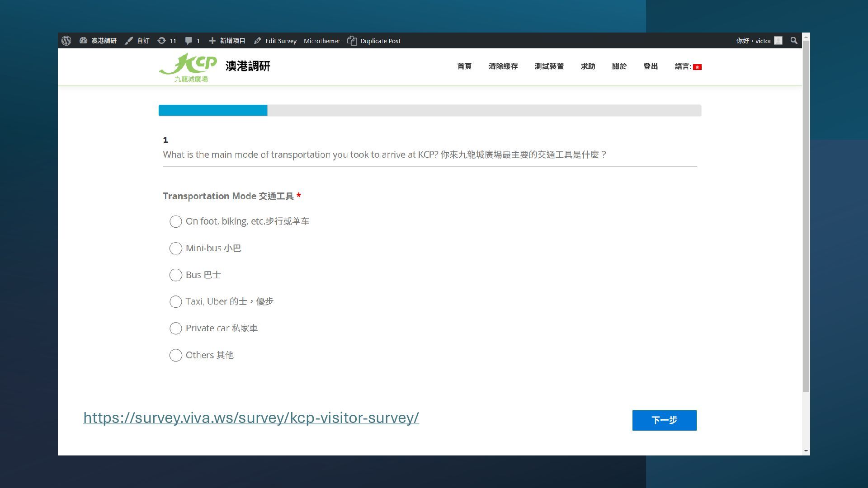
Task: Open the kcp-visitor-survey URL link
Action: coord(251,418)
